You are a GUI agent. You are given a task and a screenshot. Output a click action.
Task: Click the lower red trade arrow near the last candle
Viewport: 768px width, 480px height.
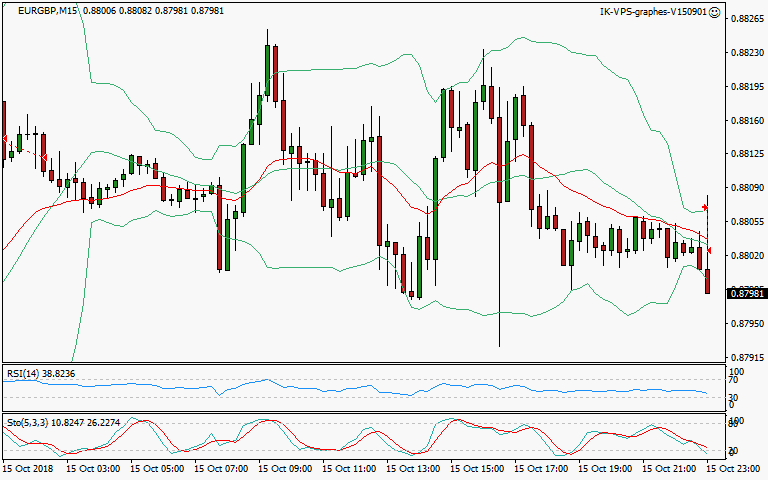tap(710, 250)
